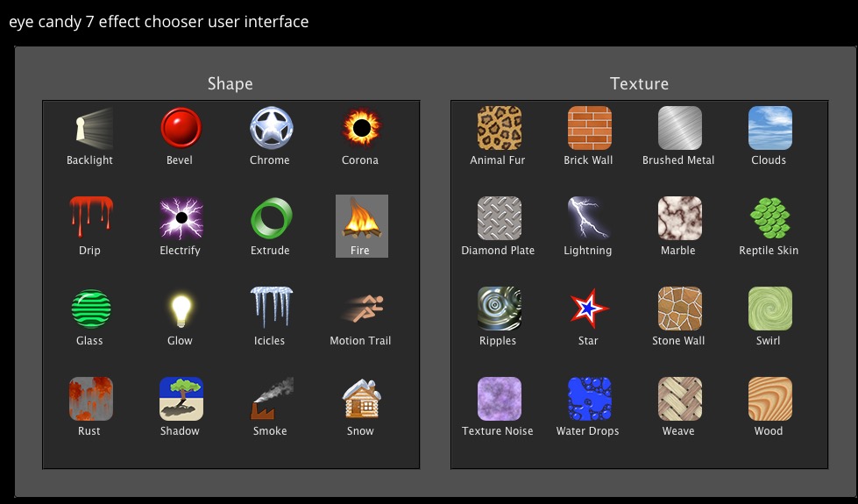Choose the Stone Wall texture
Screen dimensions: 858x504
point(679,309)
